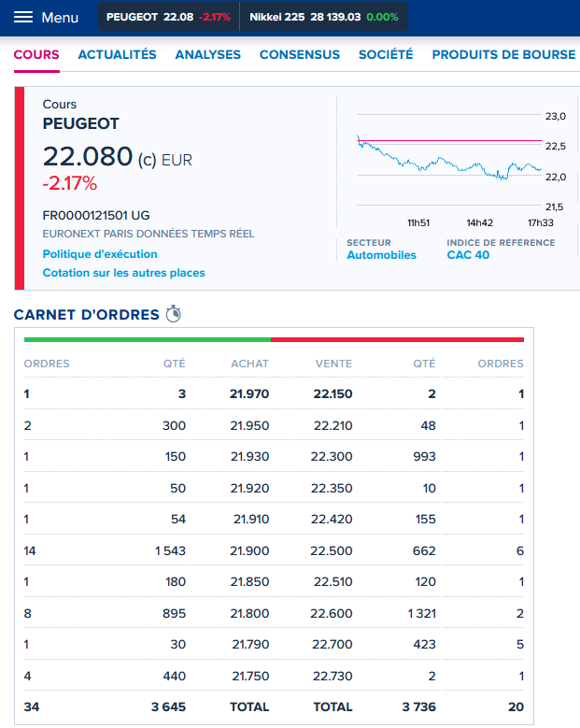Image resolution: width=580 pixels, height=728 pixels.
Task: Click total bid quantity 3 645
Action: pos(168,707)
